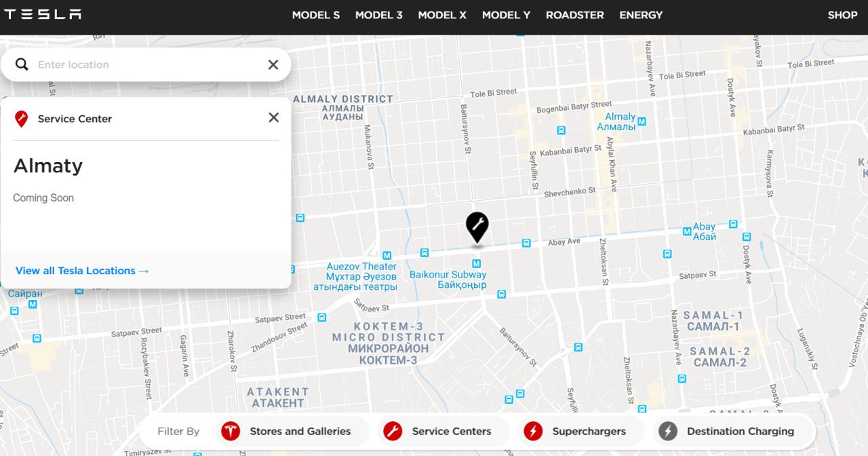The image size is (868, 456).
Task: Click the Abay metro station icon
Action: pos(688,231)
